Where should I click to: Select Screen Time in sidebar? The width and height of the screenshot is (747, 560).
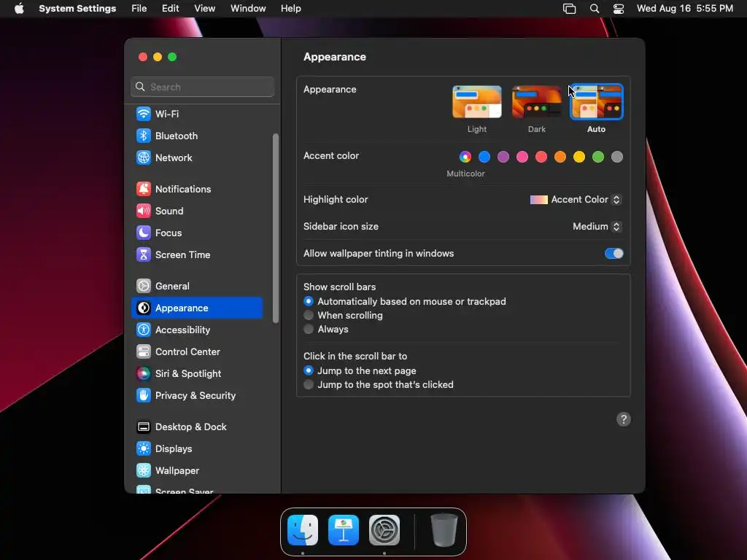pyautogui.click(x=196, y=254)
